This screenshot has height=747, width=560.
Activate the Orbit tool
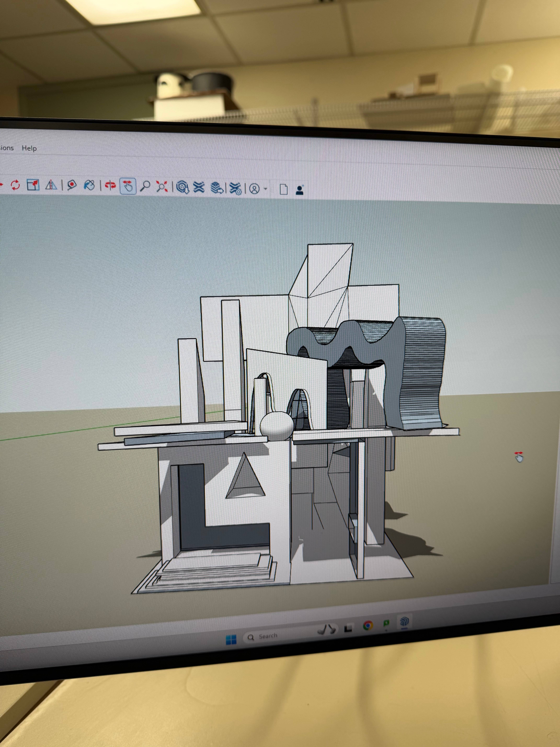point(110,185)
